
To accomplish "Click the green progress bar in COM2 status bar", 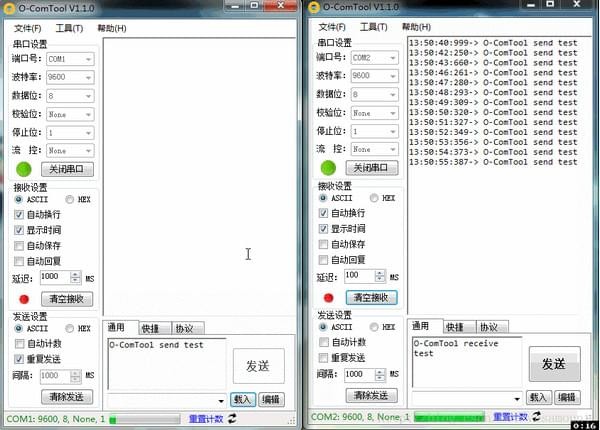I will (448, 417).
